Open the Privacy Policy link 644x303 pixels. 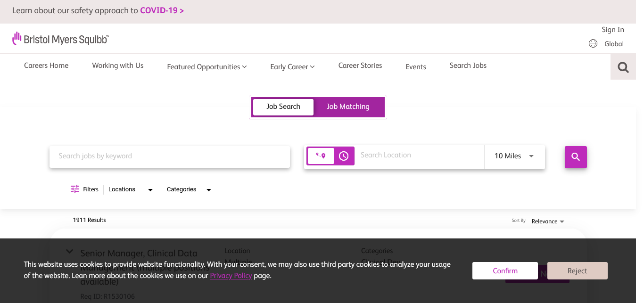pos(231,276)
